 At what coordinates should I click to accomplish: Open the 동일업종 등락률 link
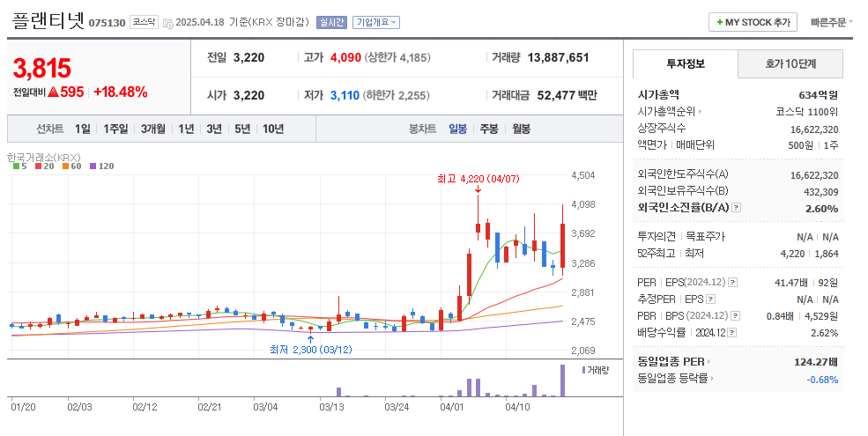672,379
